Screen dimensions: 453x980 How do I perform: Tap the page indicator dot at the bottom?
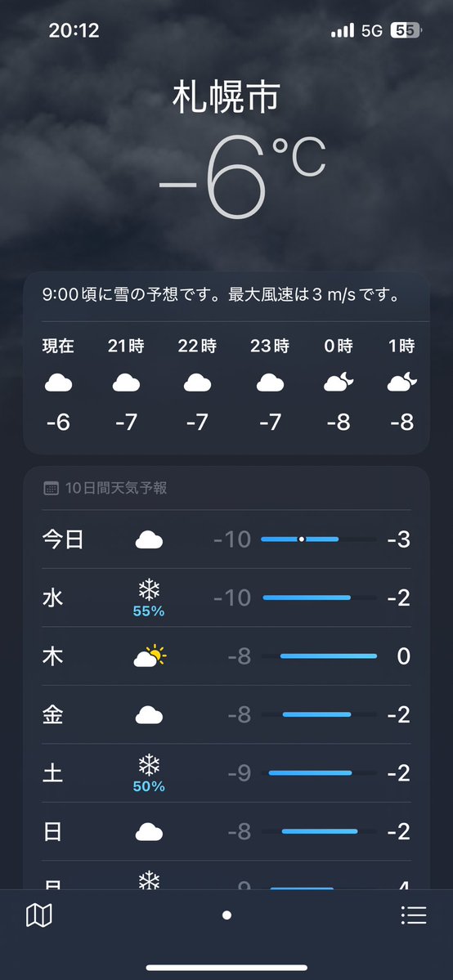tap(226, 915)
